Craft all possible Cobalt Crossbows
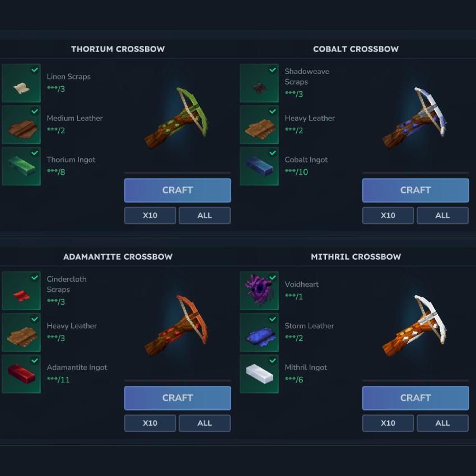The width and height of the screenshot is (476, 476). pyautogui.click(x=442, y=216)
